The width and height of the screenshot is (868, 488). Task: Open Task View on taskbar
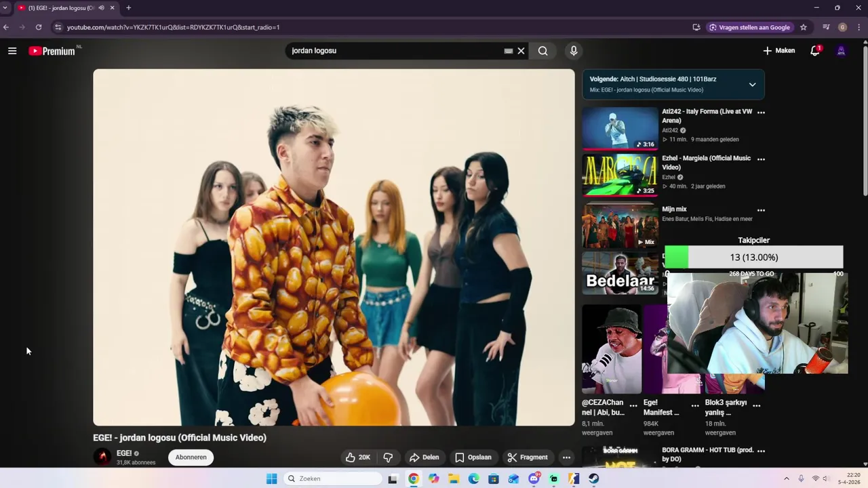pyautogui.click(x=393, y=479)
